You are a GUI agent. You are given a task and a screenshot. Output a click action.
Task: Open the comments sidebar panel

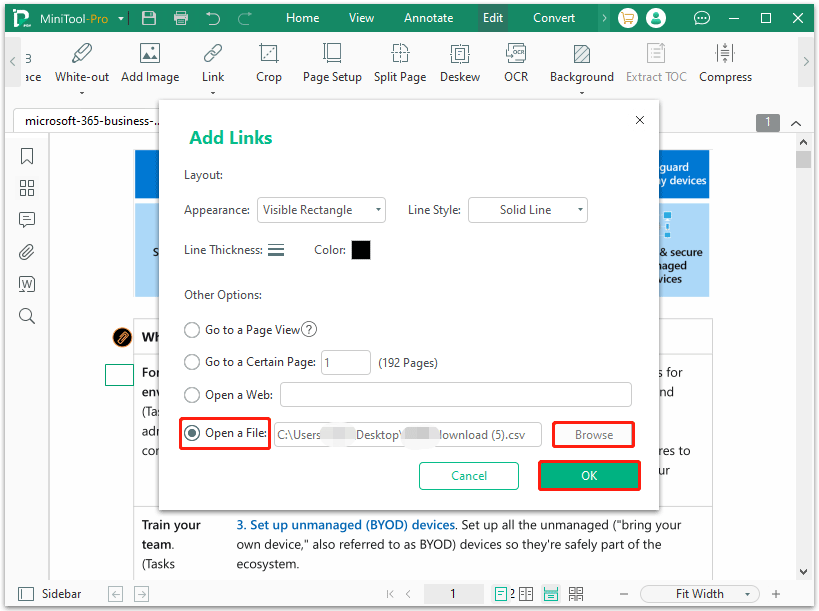27,220
